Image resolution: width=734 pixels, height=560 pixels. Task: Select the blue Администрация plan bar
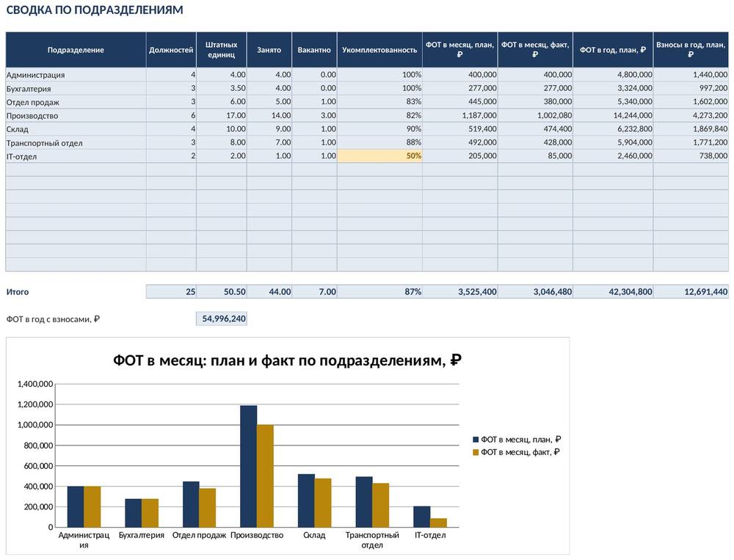pyautogui.click(x=76, y=506)
